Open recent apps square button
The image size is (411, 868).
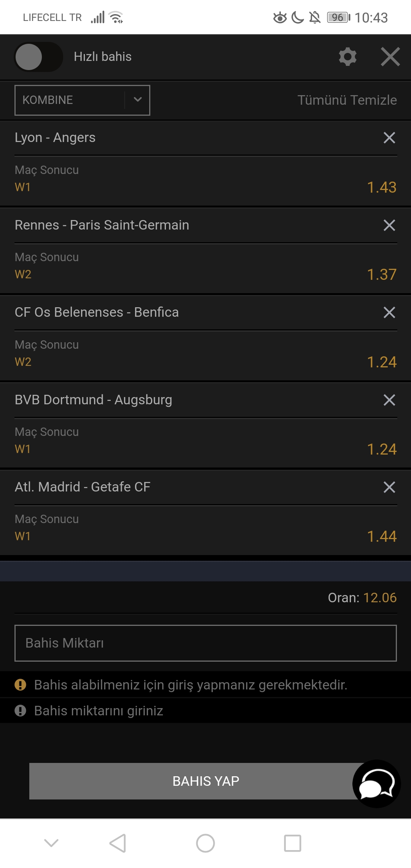[293, 843]
